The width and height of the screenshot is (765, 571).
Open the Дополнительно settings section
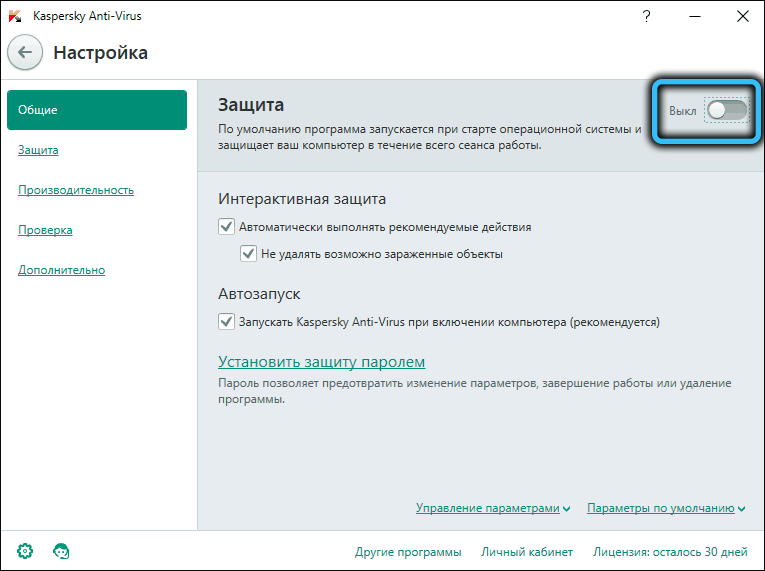point(61,270)
